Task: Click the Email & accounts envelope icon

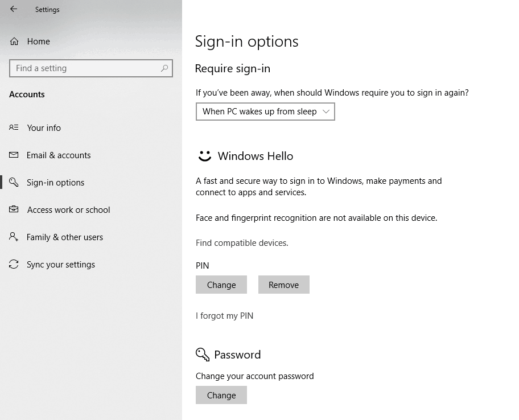Action: coord(14,155)
